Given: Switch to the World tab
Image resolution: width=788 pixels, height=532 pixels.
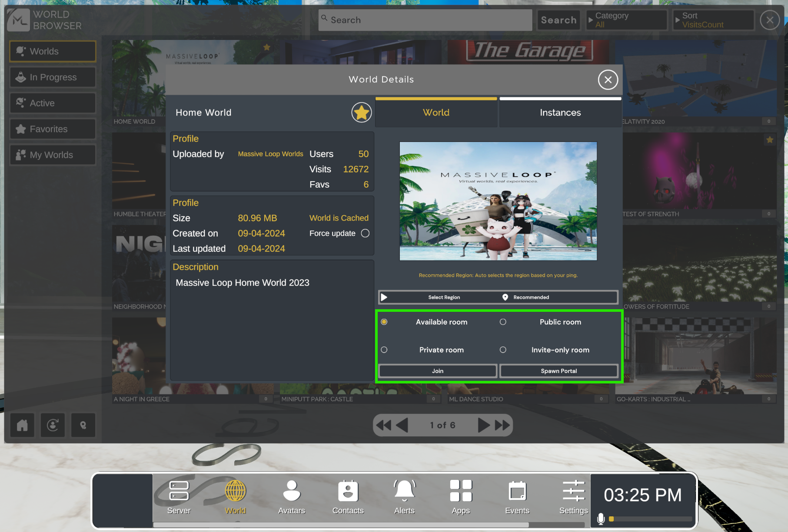Looking at the screenshot, I should [436, 112].
